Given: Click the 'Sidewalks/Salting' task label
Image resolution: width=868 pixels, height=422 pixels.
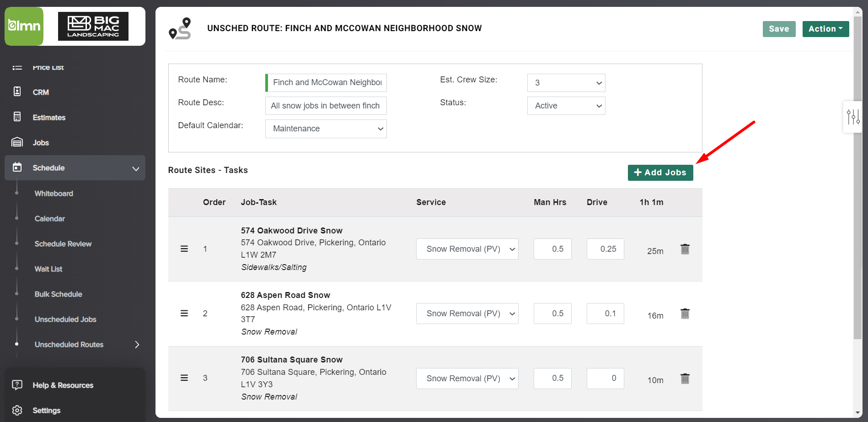Looking at the screenshot, I should pos(274,267).
